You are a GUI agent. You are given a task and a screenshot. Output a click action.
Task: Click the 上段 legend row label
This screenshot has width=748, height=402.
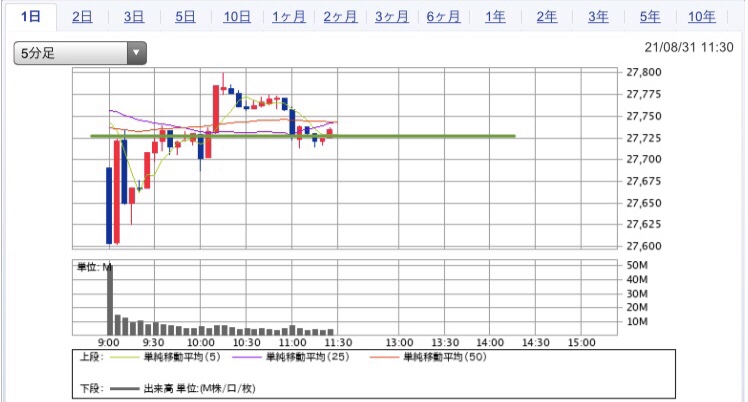[91, 357]
